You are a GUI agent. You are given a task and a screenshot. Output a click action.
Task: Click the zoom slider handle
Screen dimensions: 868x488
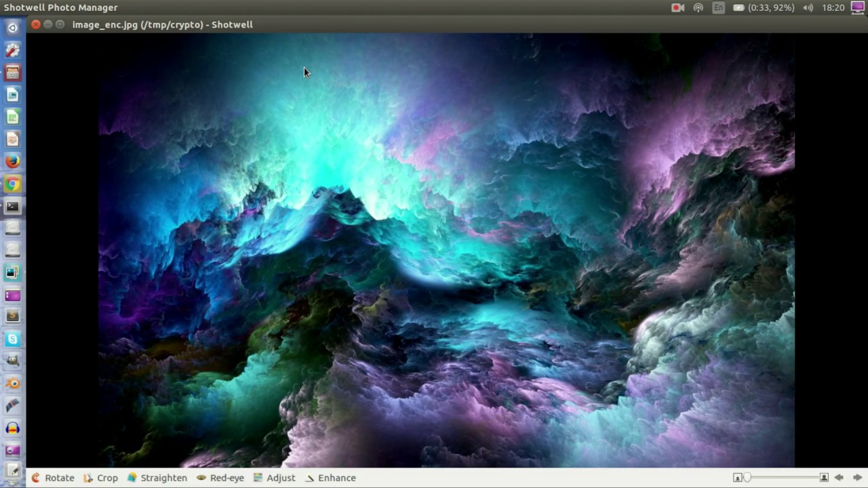click(747, 478)
